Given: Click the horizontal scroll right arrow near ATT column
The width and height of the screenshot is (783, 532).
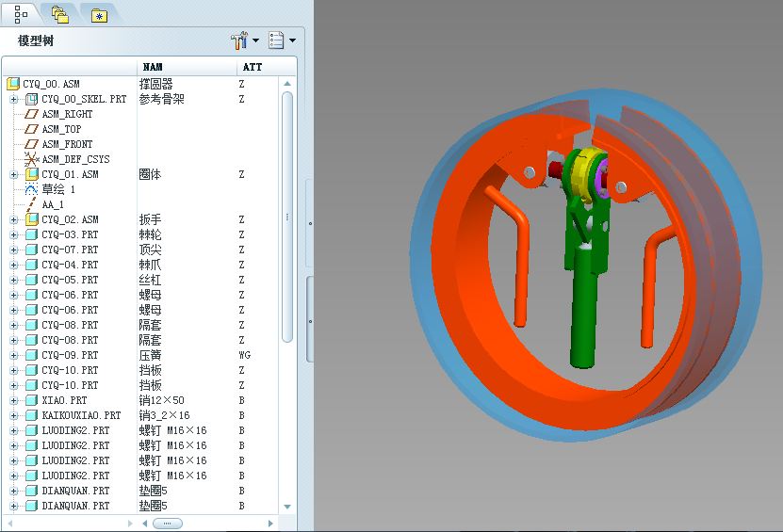Looking at the screenshot, I should (x=270, y=524).
